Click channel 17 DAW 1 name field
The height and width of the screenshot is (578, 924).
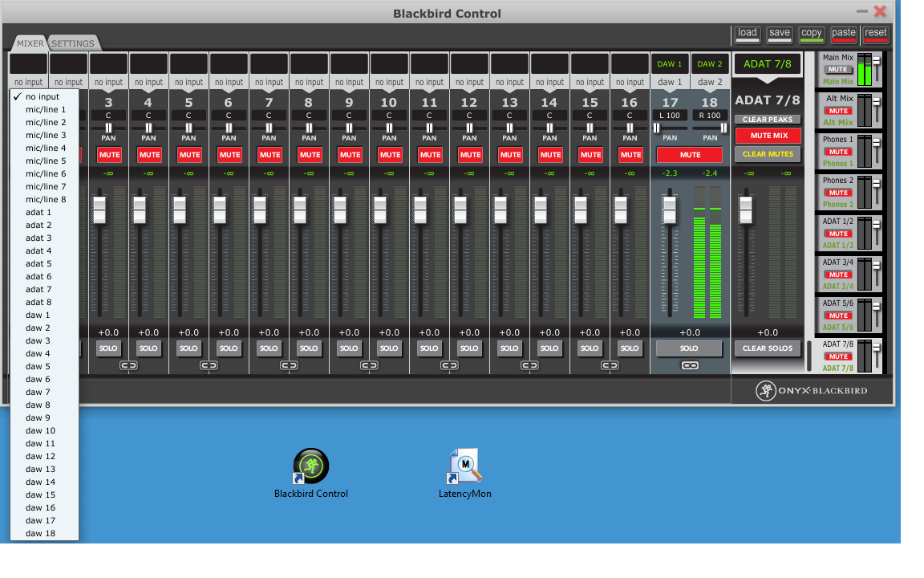pyautogui.click(x=670, y=63)
